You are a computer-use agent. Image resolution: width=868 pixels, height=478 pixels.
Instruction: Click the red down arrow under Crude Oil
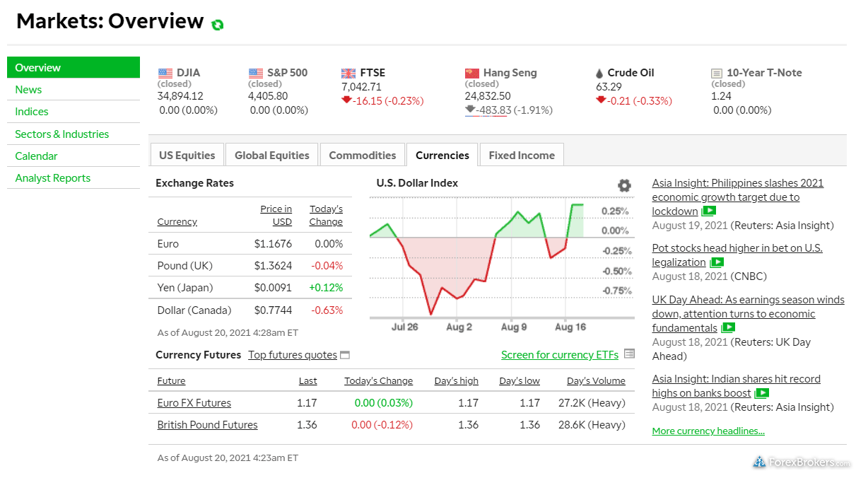601,100
